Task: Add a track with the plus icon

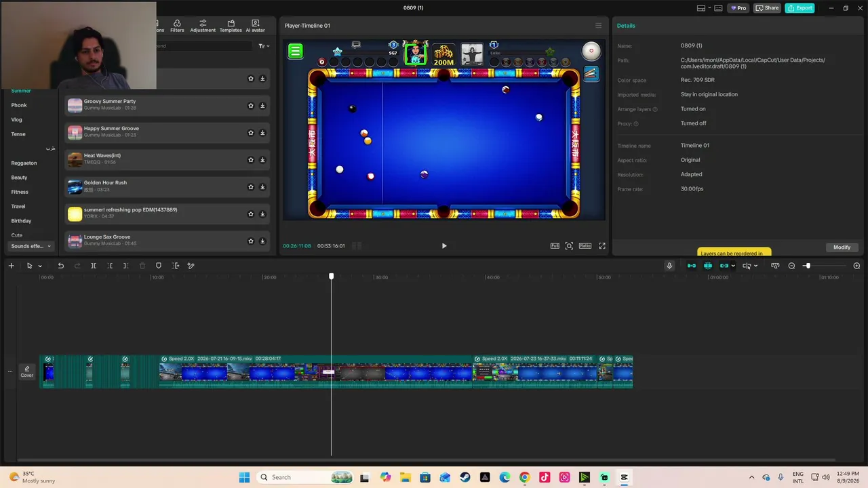Action: pyautogui.click(x=11, y=266)
